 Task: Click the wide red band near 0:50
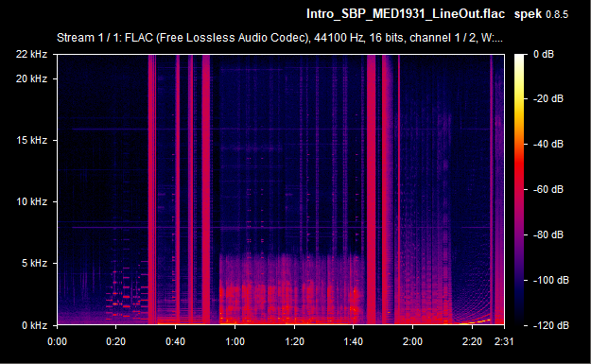pyautogui.click(x=206, y=188)
